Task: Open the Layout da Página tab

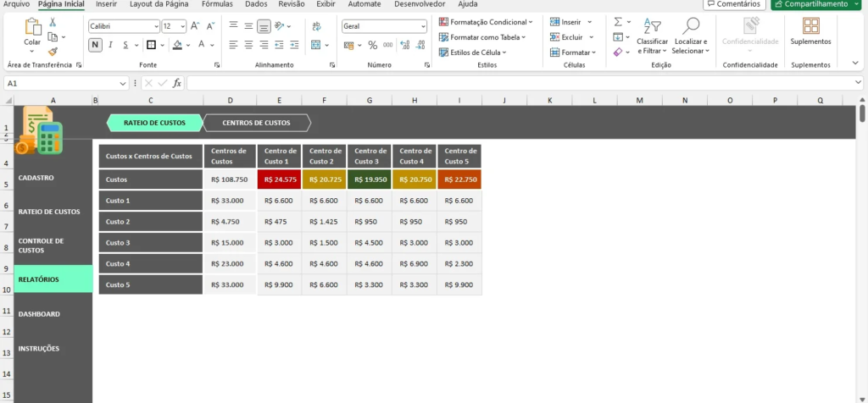Action: pos(159,4)
